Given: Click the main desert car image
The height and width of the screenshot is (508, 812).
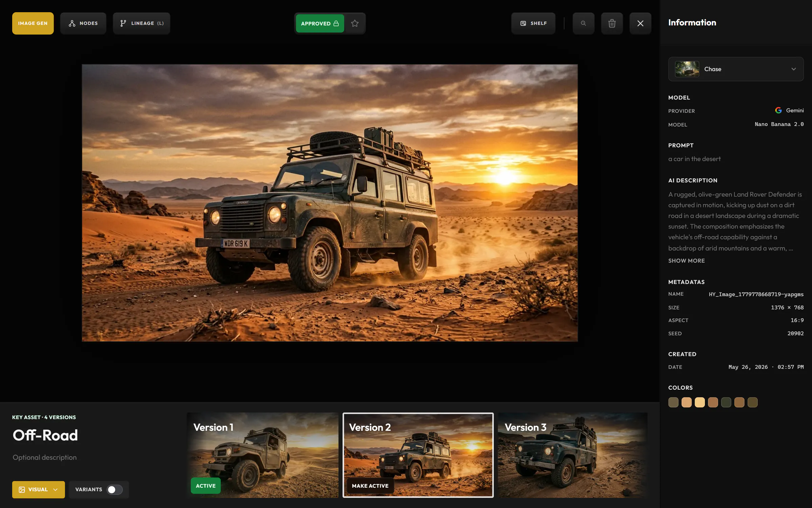Looking at the screenshot, I should 330,203.
